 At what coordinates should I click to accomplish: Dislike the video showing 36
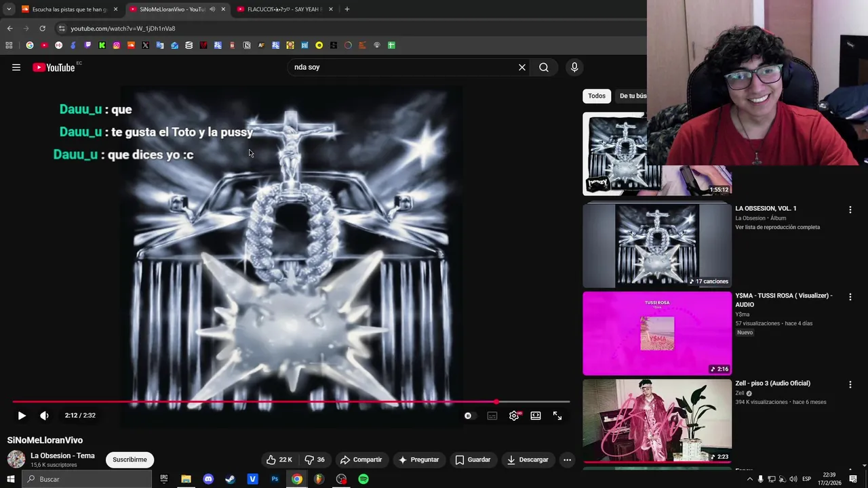pyautogui.click(x=315, y=460)
